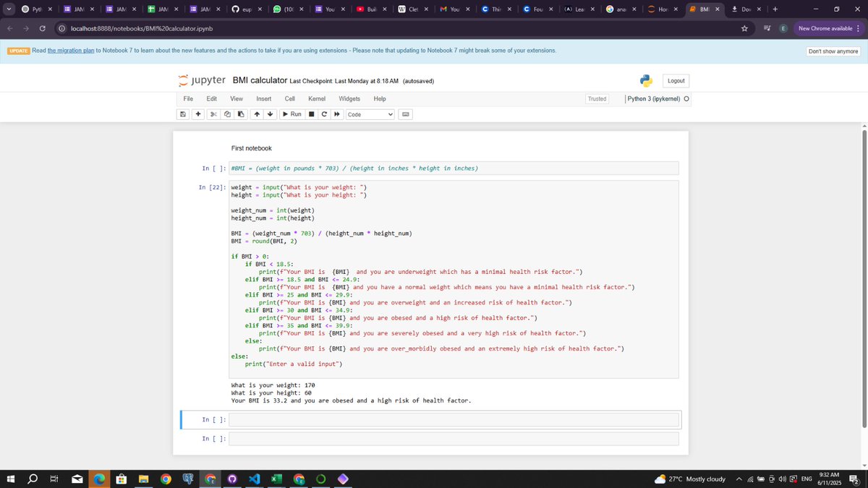Open the Cell menu
The width and height of the screenshot is (868, 488).
pos(289,98)
